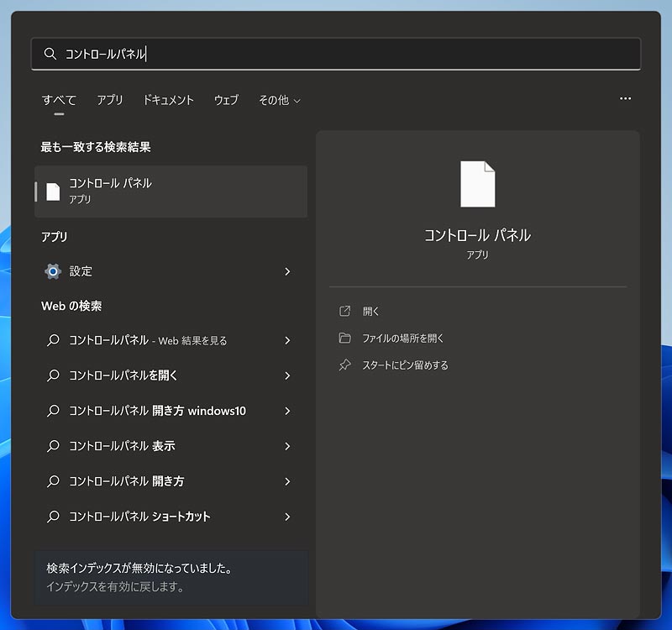Select コントロールパネル 開き方 windows10 suggestion
Image resolution: width=672 pixels, height=630 pixels.
pos(157,411)
